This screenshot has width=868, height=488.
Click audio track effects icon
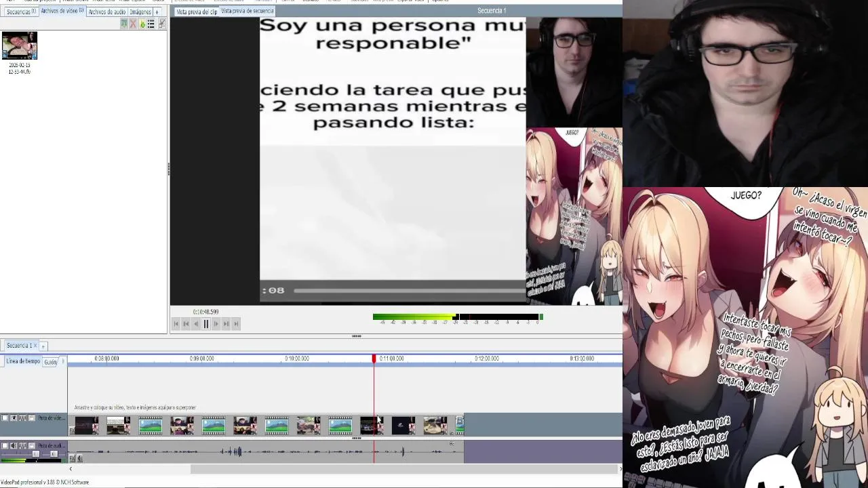pyautogui.click(x=22, y=445)
